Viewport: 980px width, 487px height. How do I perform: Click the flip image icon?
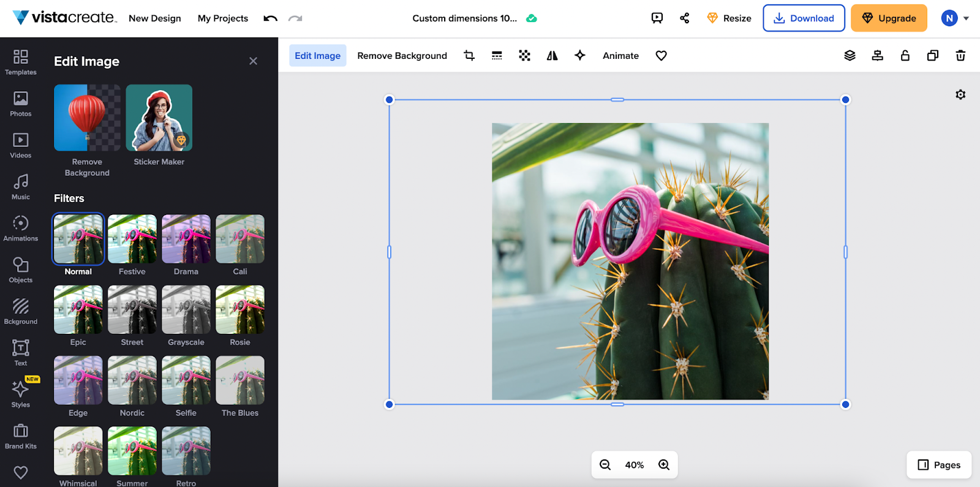coord(552,56)
